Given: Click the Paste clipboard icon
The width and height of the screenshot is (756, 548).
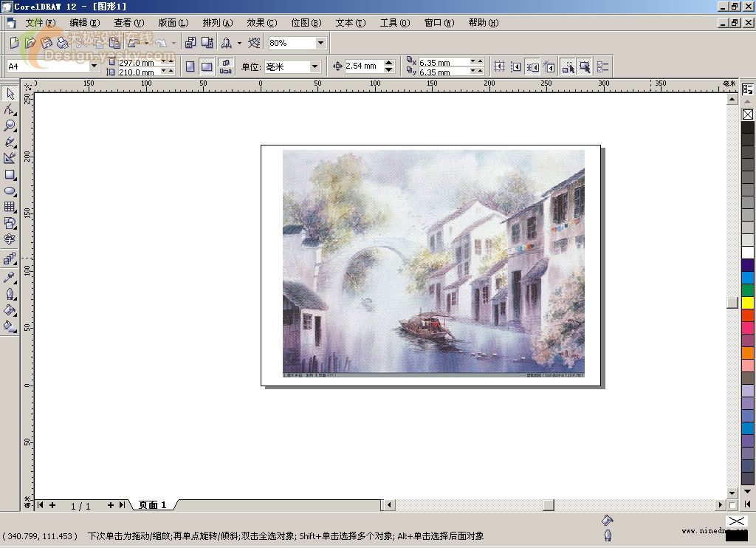Looking at the screenshot, I should pos(114,43).
